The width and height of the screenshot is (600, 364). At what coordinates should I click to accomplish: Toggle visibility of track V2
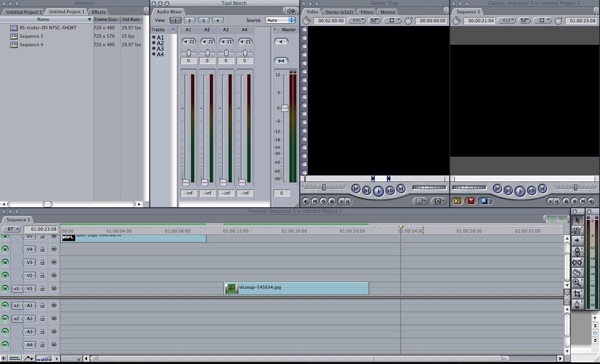[5, 275]
